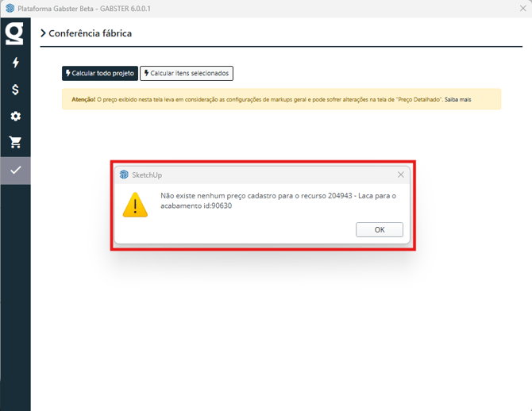The height and width of the screenshot is (411, 532).
Task: Close the SketchUp alert dialog
Action: click(x=400, y=175)
